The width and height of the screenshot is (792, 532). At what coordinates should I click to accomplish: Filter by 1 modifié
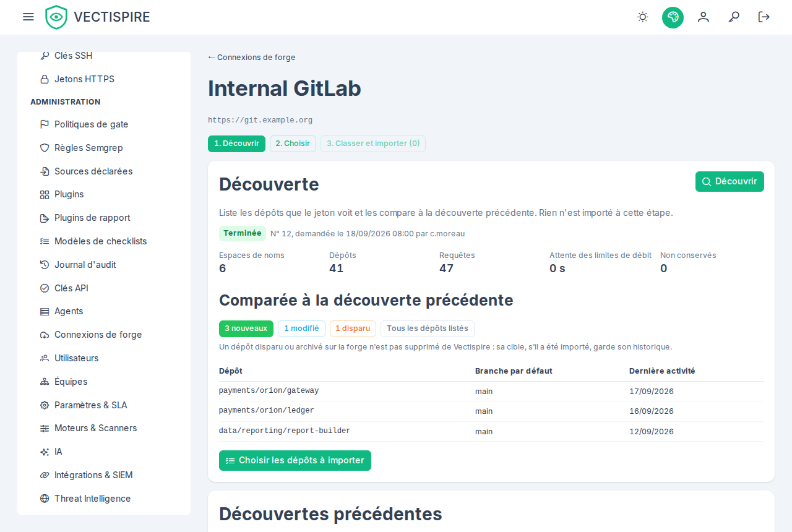coord(301,328)
